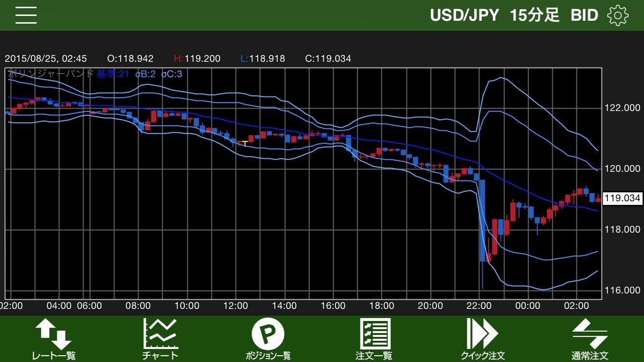Open 通常注文 normal order screen

tap(590, 339)
